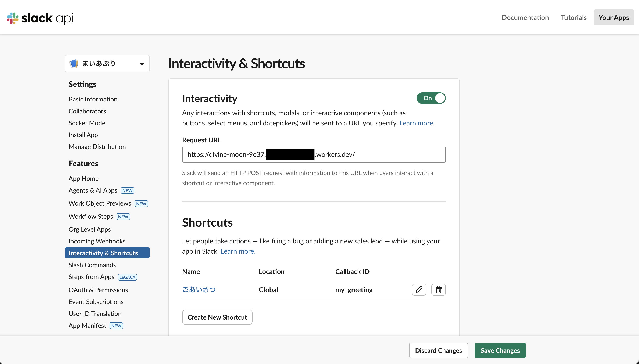Create New Shortcut
This screenshot has width=639, height=364.
[x=217, y=317]
